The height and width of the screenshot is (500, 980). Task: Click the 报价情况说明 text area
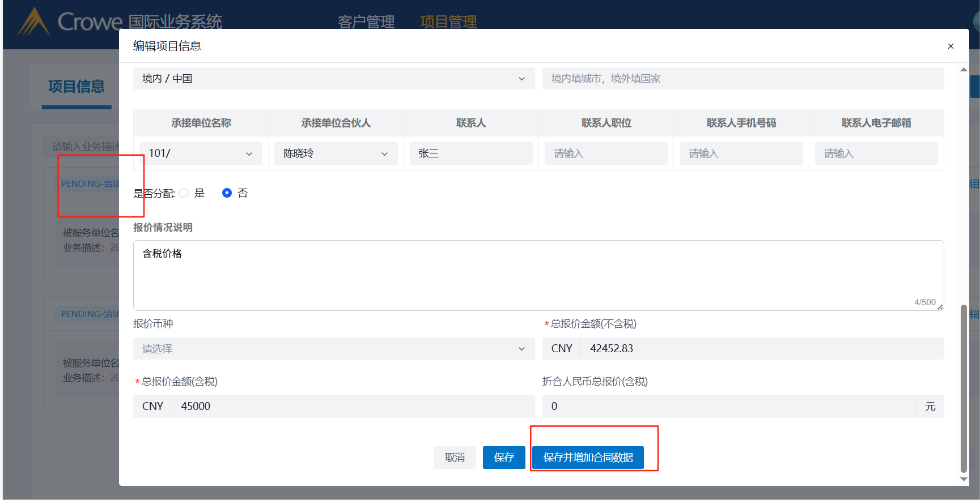(x=538, y=275)
